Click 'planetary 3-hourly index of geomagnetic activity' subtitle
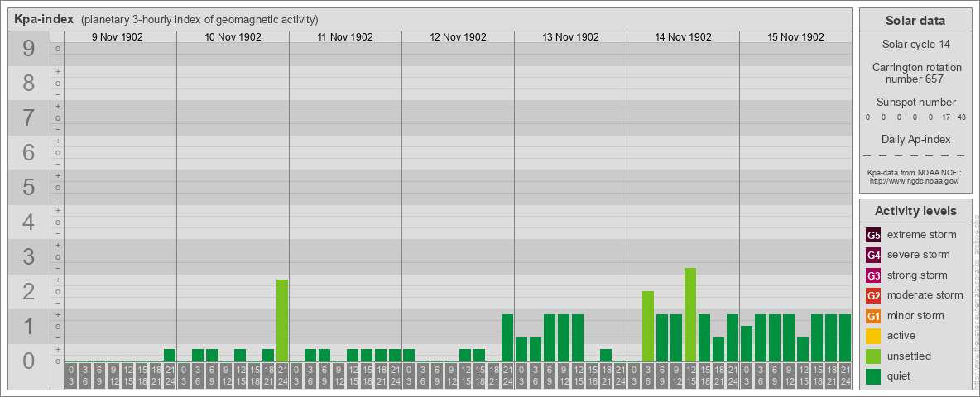Viewport: 980px width, 397px height. 199,20
